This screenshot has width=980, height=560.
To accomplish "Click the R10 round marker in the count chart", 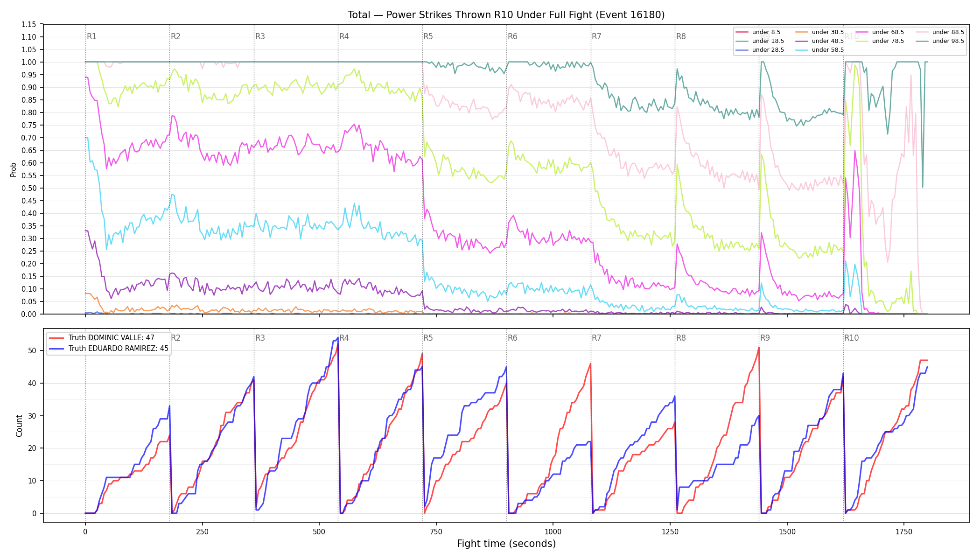I will tap(851, 338).
